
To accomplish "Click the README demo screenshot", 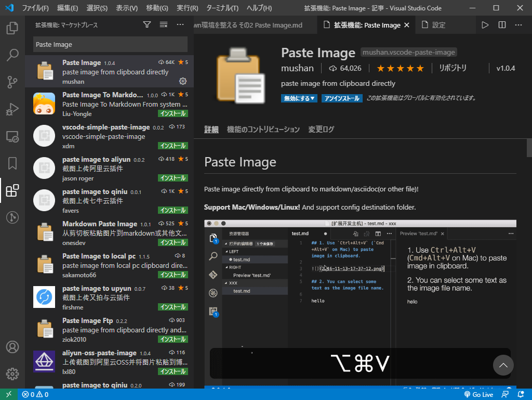I will point(360,304).
